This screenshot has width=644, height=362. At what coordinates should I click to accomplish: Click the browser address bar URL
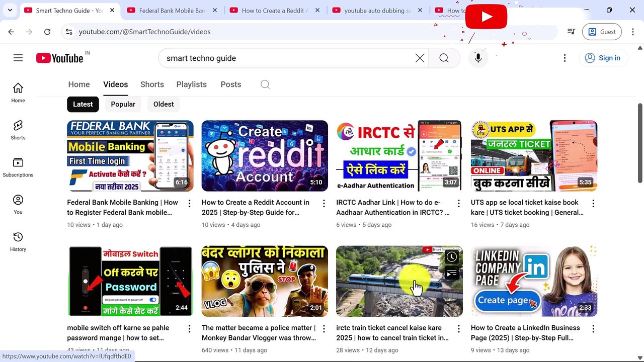coord(145,32)
